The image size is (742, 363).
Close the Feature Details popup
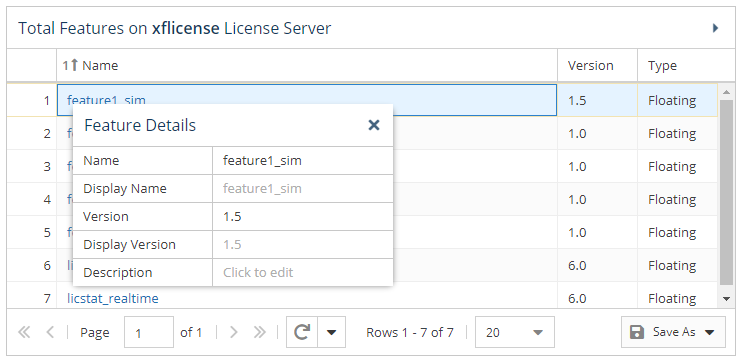[x=374, y=125]
